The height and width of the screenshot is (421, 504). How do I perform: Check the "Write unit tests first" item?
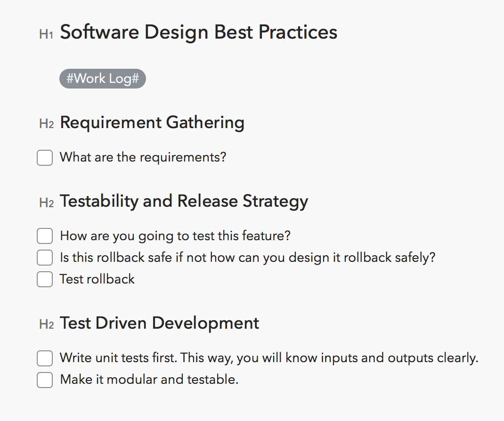click(45, 358)
